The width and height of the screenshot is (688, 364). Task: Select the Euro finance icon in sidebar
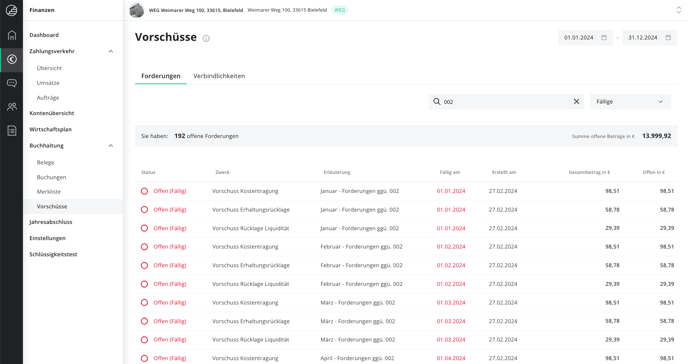[12, 59]
